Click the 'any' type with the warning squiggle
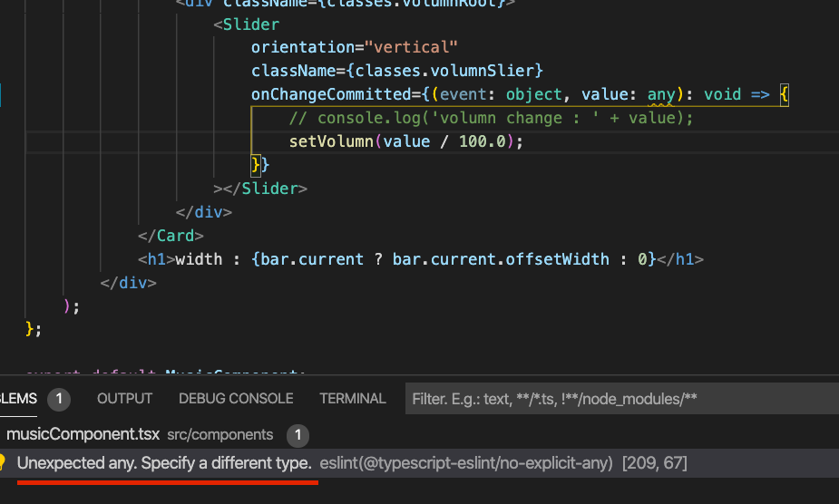The image size is (839, 504). coord(661,94)
